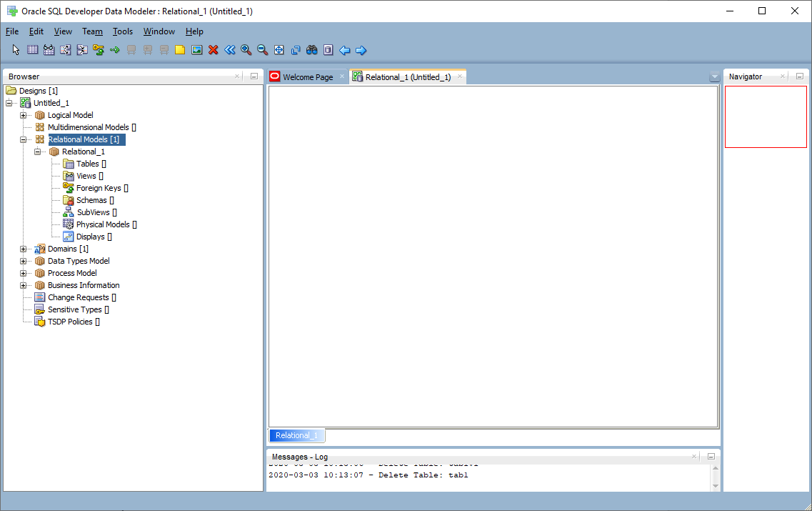812x511 pixels.
Task: Click the Physical Models gear icon in tree
Action: pyautogui.click(x=69, y=224)
